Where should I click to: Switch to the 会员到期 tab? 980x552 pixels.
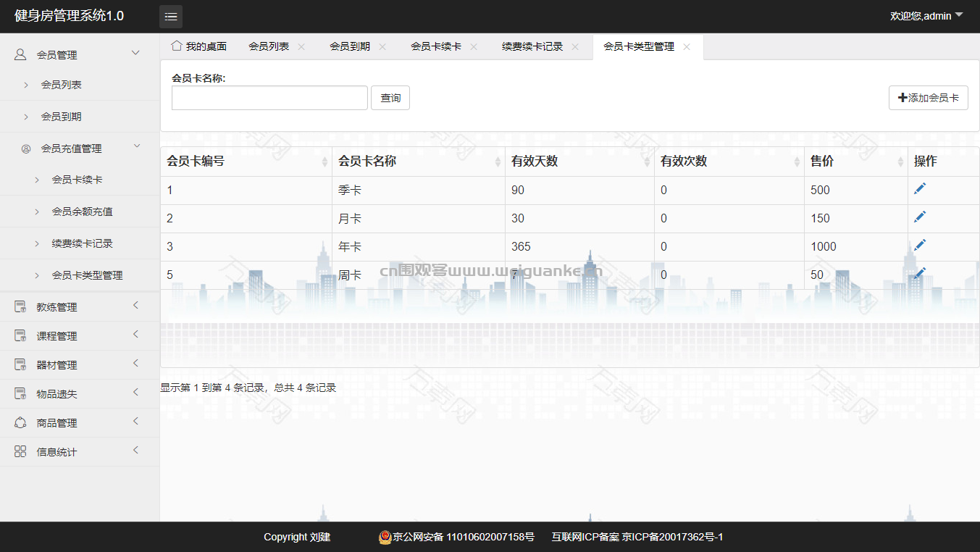[x=350, y=46]
